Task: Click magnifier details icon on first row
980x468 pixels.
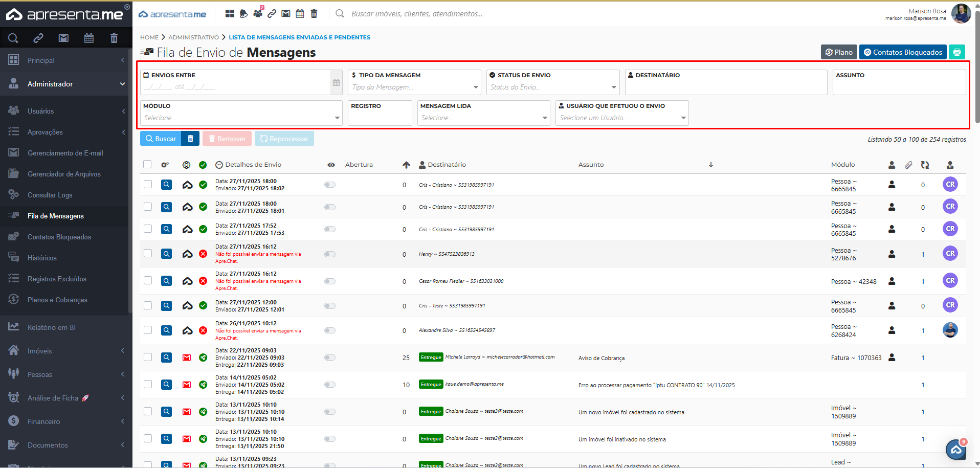Action: point(166,185)
